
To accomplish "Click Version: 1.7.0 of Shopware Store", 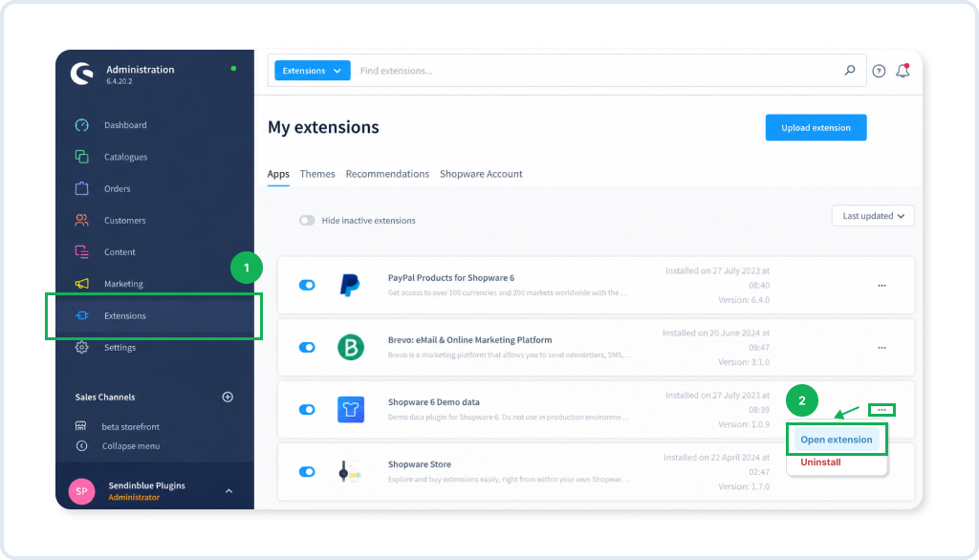I will coord(743,486).
